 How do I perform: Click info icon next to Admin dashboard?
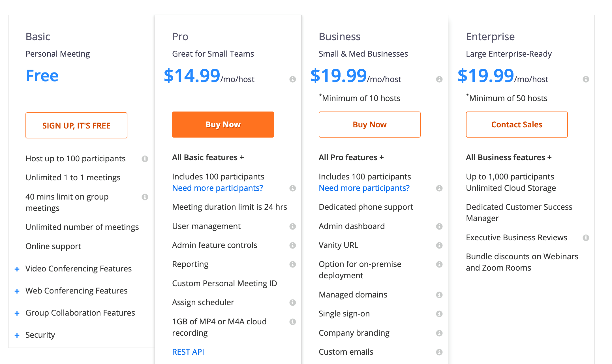click(x=439, y=226)
